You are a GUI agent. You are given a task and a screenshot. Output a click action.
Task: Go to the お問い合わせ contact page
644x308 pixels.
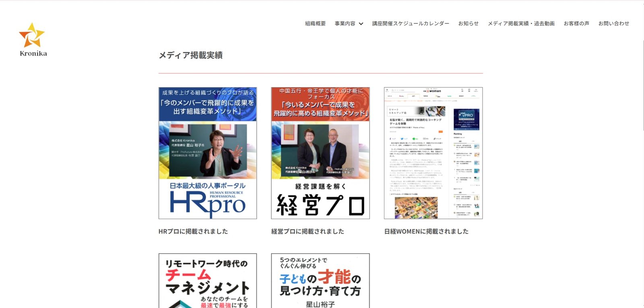pyautogui.click(x=614, y=24)
